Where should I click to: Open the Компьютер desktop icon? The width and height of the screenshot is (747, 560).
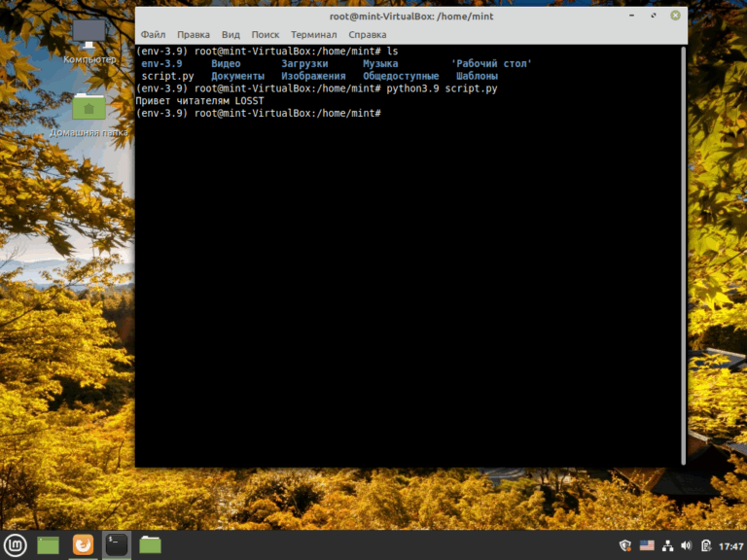pyautogui.click(x=89, y=42)
